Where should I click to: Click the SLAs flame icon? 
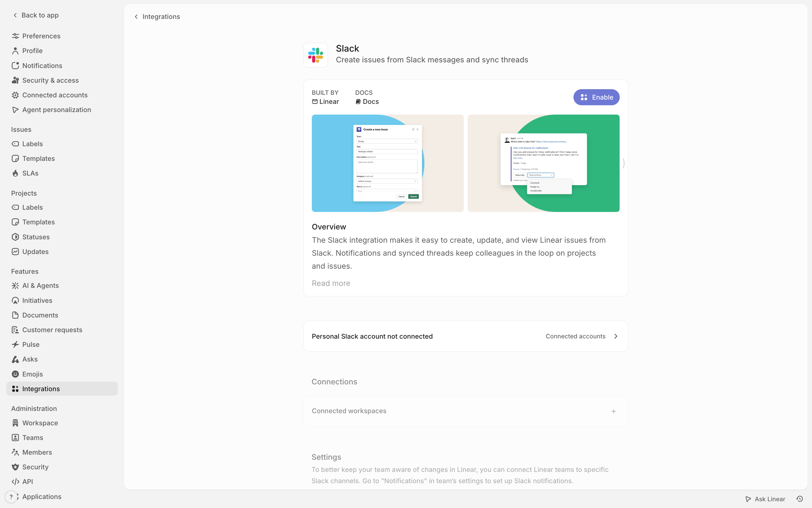[15, 173]
